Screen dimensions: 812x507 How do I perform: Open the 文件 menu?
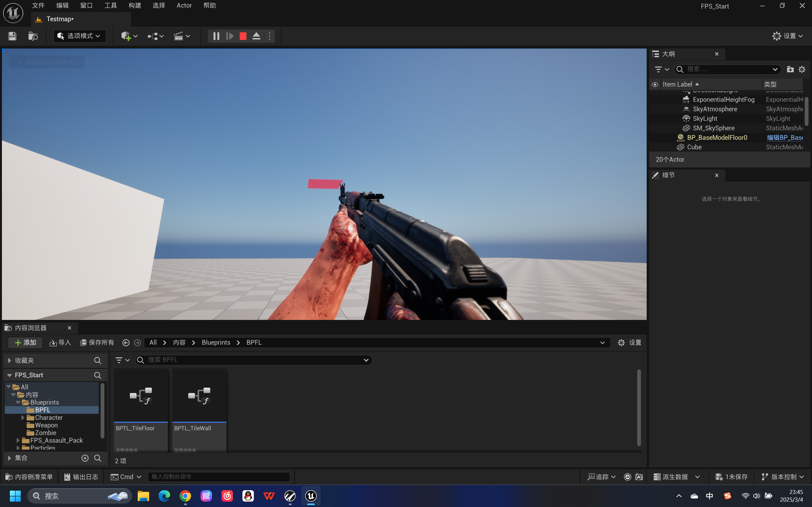point(38,5)
